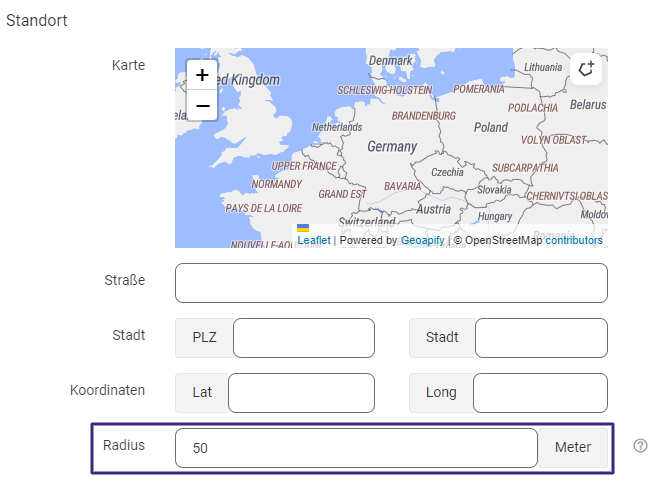
Task: Open the Geoapify link
Action: point(423,240)
